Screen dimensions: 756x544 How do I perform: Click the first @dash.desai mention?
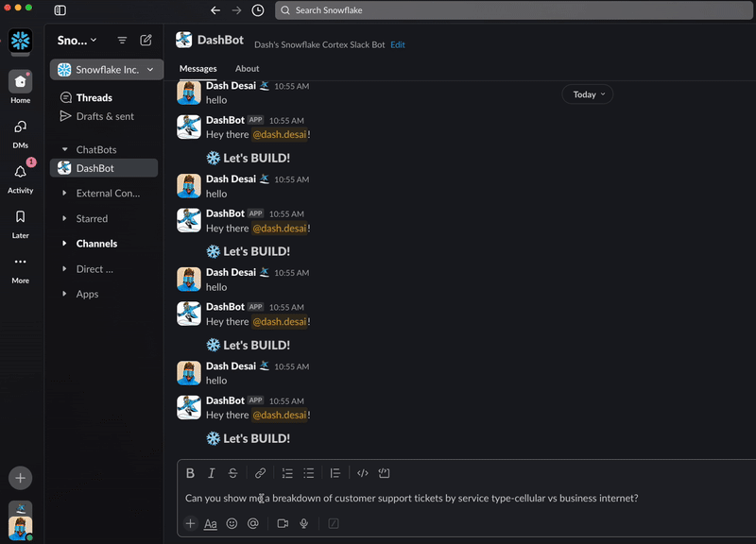click(280, 135)
